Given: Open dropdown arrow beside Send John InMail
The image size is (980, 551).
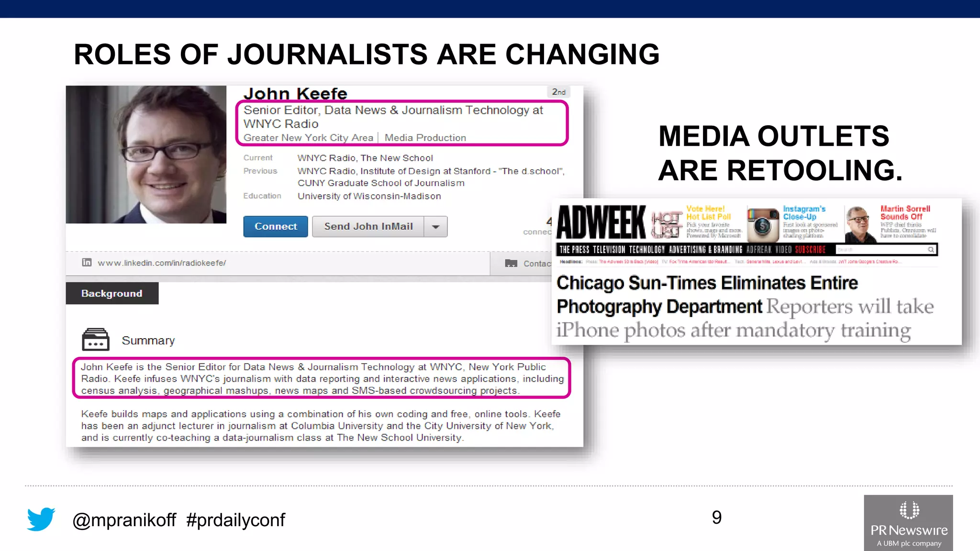Looking at the screenshot, I should [x=435, y=227].
